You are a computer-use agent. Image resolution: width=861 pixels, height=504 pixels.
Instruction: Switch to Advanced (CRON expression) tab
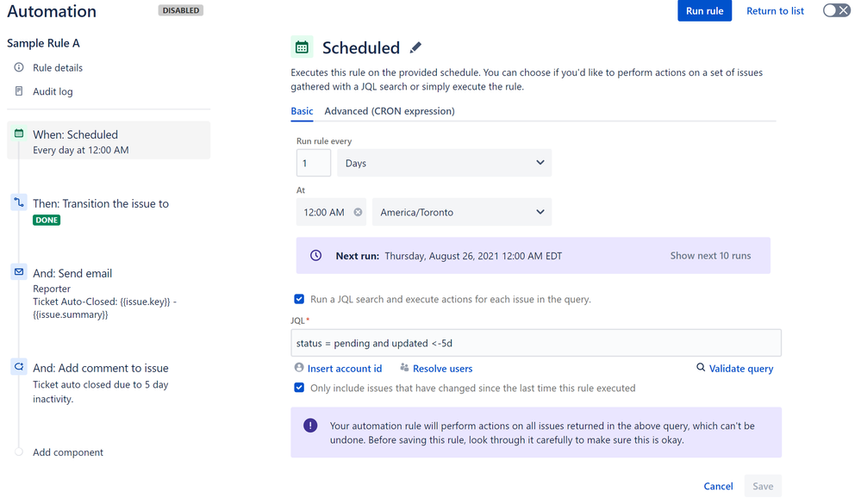pos(390,111)
